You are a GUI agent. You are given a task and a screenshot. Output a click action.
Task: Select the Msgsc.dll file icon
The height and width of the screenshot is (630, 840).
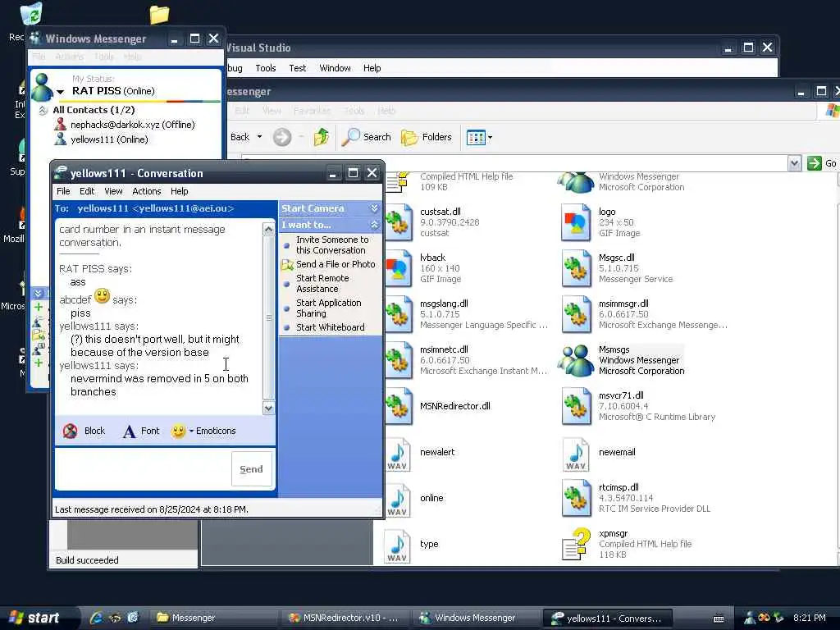point(576,268)
